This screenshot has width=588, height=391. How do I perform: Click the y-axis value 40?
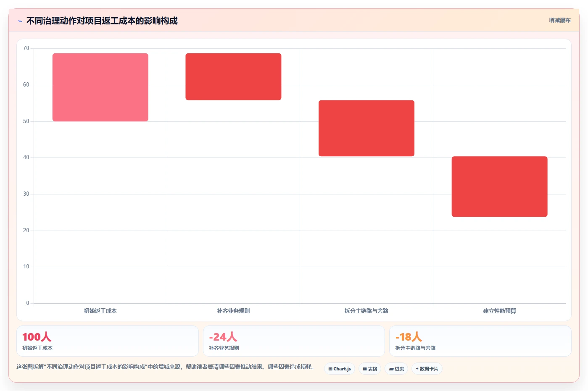[26, 157]
